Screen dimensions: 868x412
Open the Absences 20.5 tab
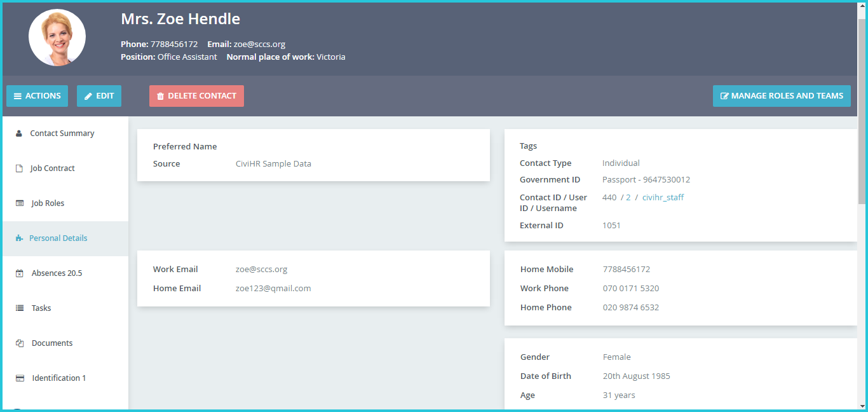tap(65, 273)
